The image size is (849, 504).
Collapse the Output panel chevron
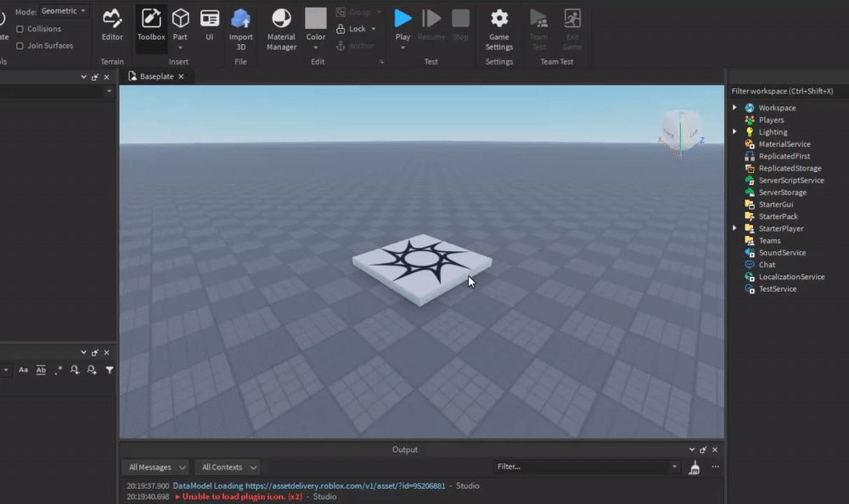(692, 450)
